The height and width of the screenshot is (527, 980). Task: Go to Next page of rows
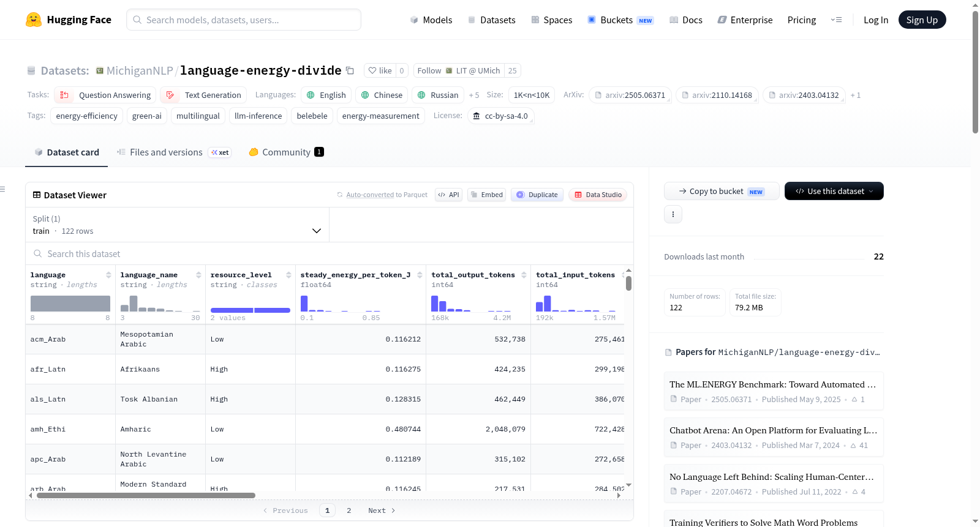point(382,510)
